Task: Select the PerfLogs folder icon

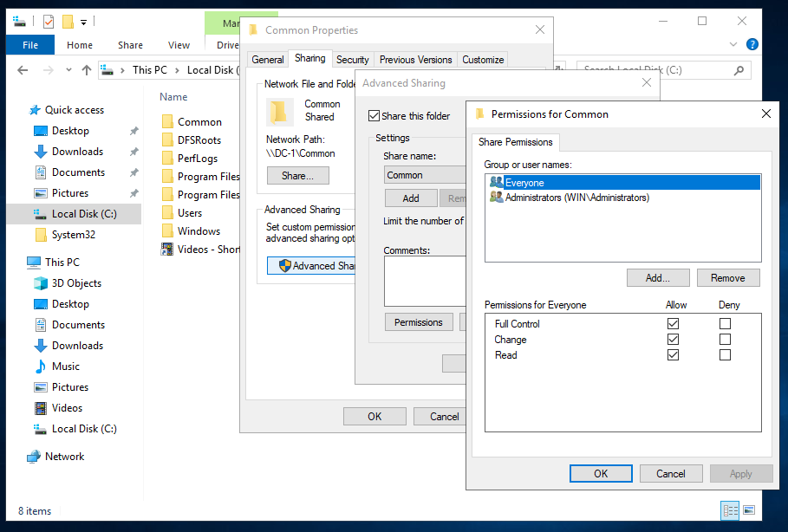Action: [x=167, y=159]
